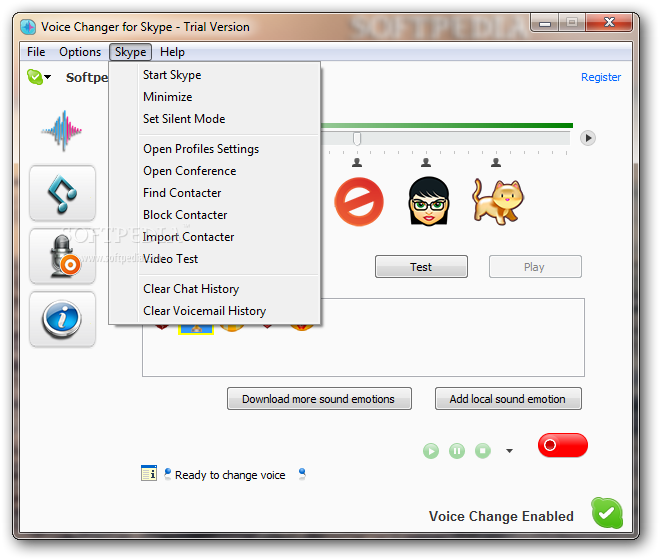
Task: Click the arrow button right of pitch slider
Action: click(x=588, y=138)
